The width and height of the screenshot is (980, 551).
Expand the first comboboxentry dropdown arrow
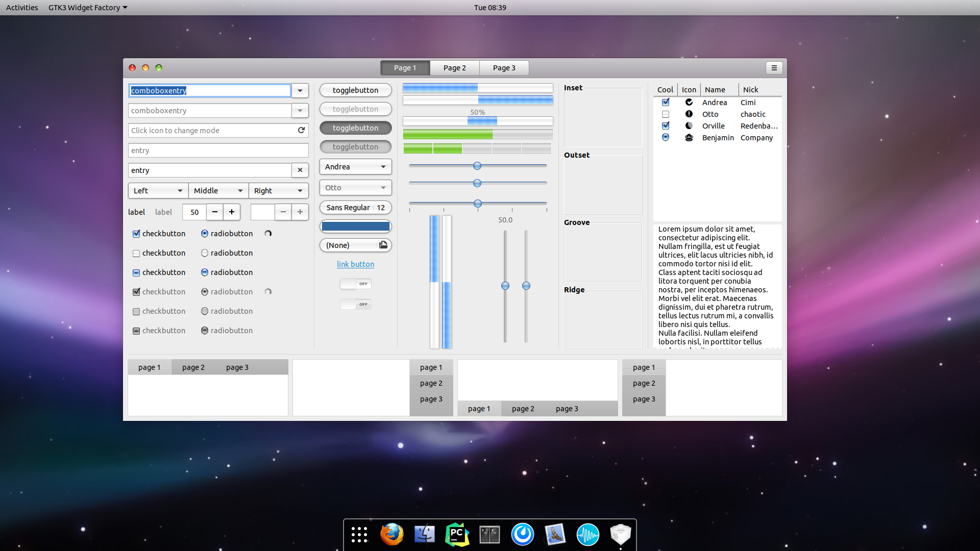pyautogui.click(x=300, y=91)
